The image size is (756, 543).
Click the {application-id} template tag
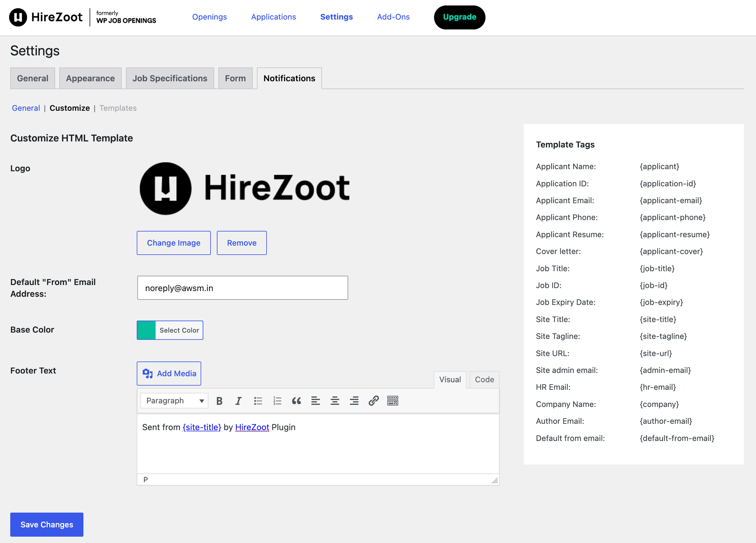[668, 184]
